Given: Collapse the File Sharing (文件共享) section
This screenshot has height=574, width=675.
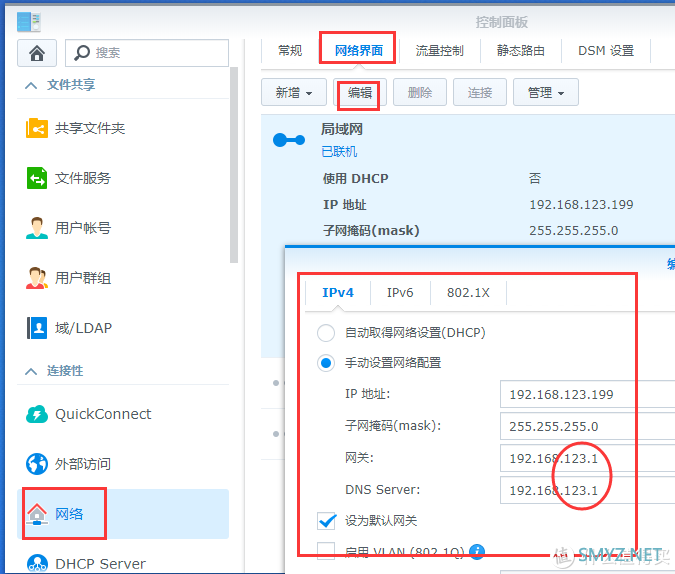Looking at the screenshot, I should tap(31, 85).
